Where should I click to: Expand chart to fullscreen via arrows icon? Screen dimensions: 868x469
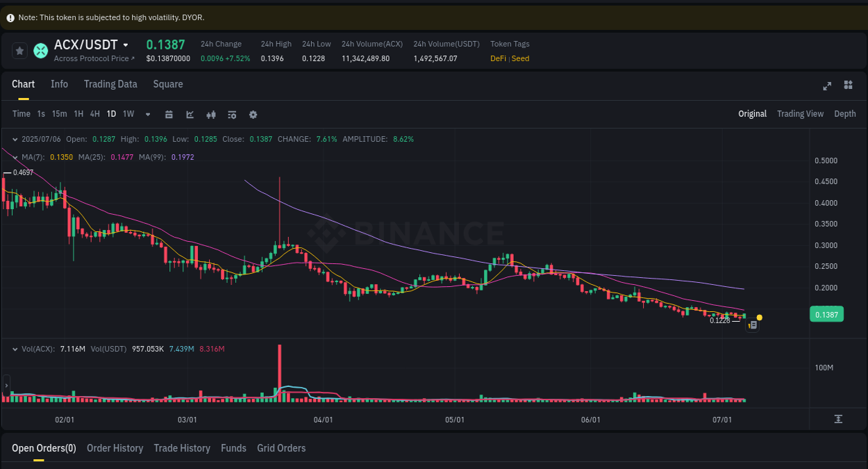(827, 86)
